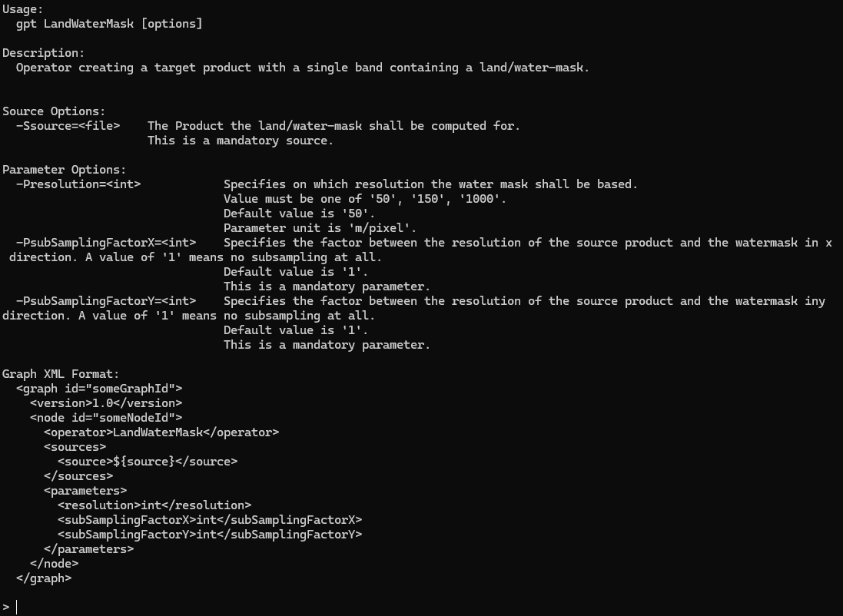Click the command prompt cursor line
The width and height of the screenshot is (843, 616).
[10, 608]
